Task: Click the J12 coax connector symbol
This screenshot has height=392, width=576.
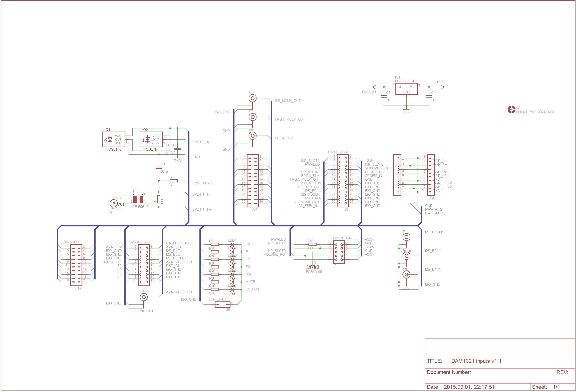Action: tap(252, 117)
